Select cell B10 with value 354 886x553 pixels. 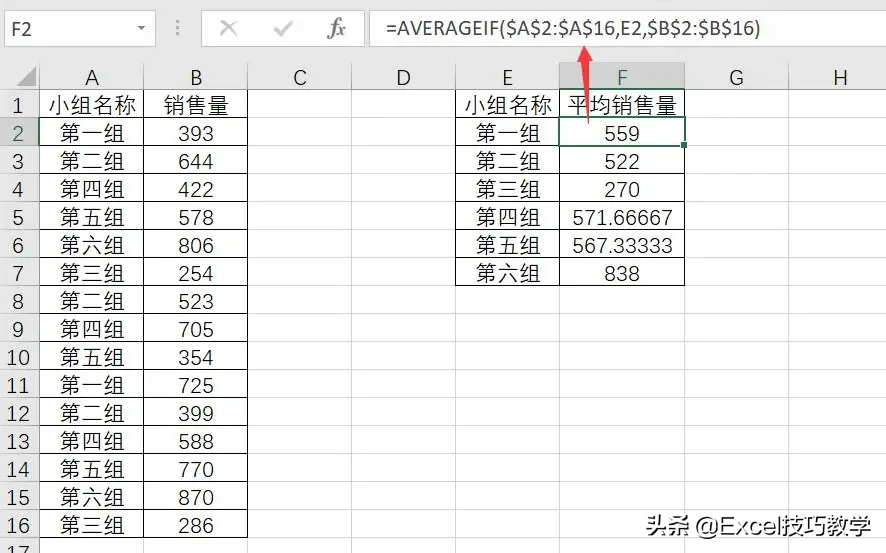click(x=196, y=357)
